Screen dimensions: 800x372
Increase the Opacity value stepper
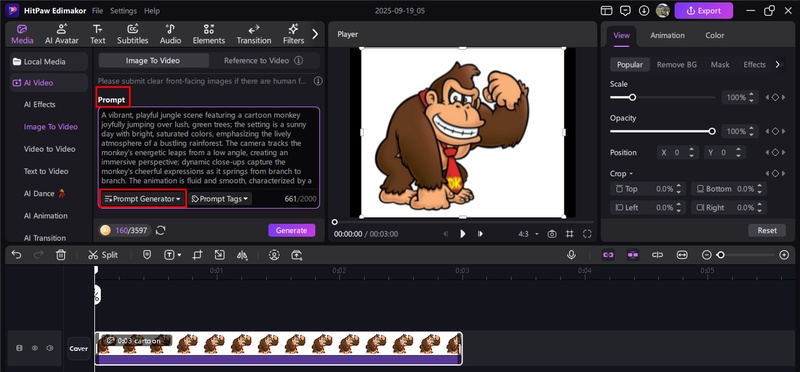(751, 129)
